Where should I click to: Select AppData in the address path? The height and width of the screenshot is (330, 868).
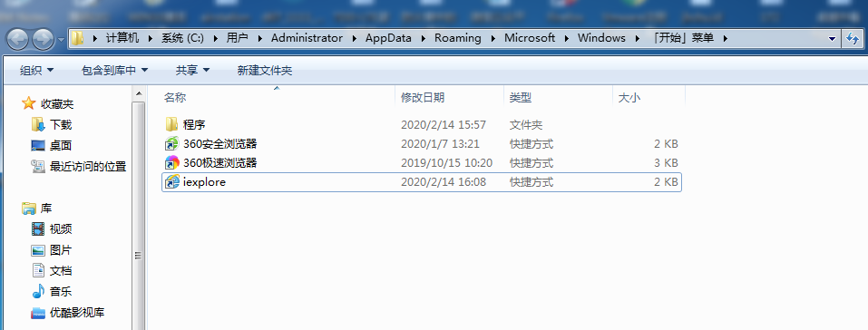point(388,38)
